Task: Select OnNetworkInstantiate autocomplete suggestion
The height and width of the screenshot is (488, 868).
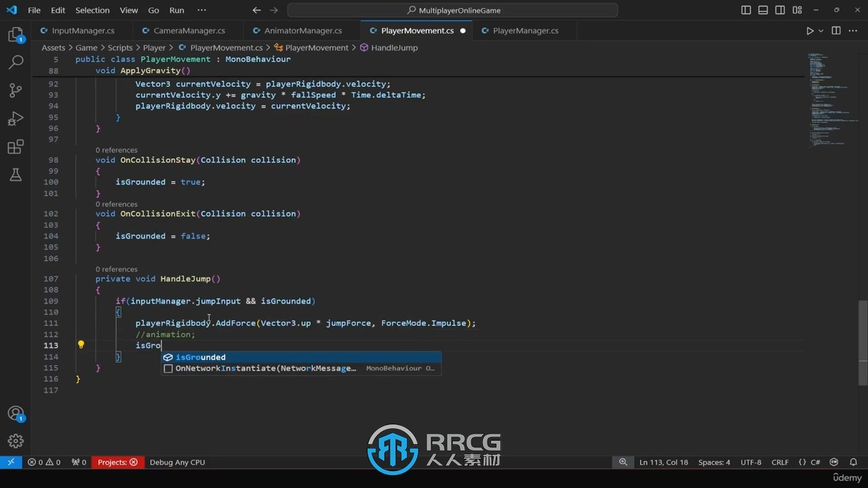Action: pos(301,368)
